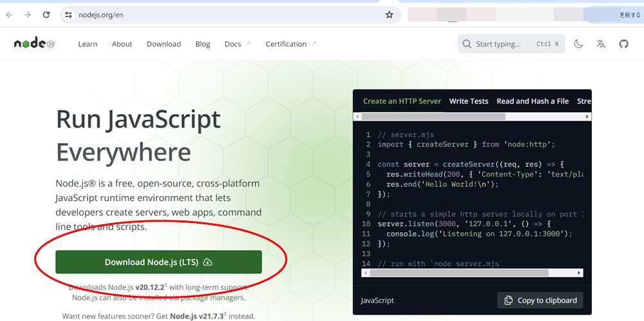This screenshot has width=644, height=321.
Task: Click the code tabs horizontal scrollbar thumb
Action: [433, 117]
